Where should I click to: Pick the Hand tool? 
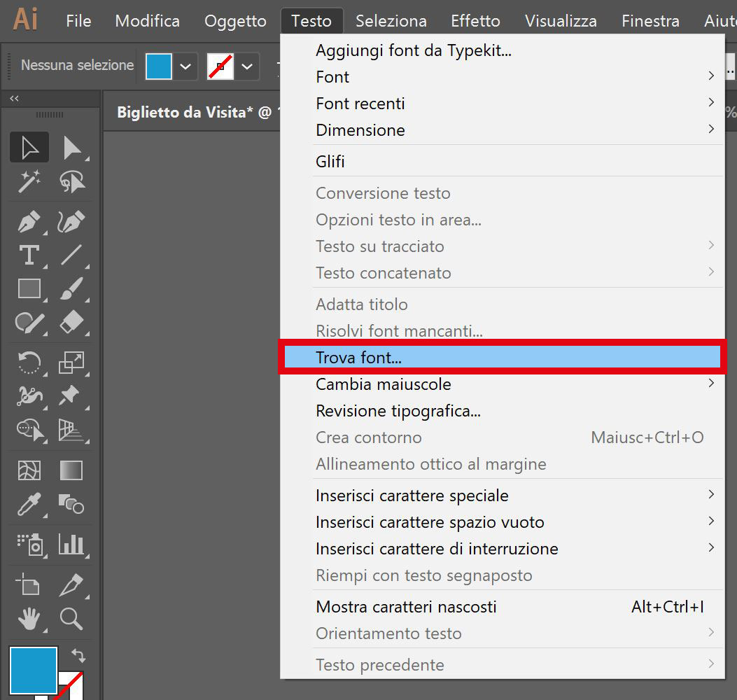click(29, 618)
